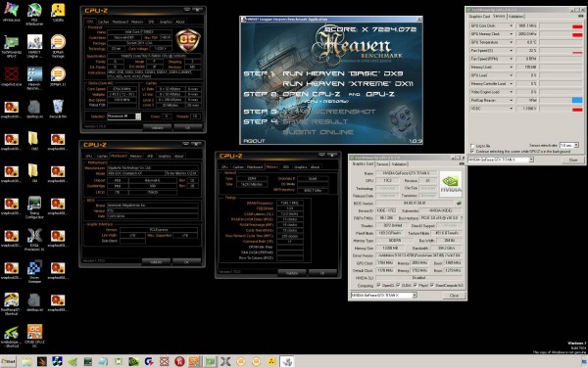Expand the GPU Core Clock sensor dropdown
The image size is (588, 368).
511,25
